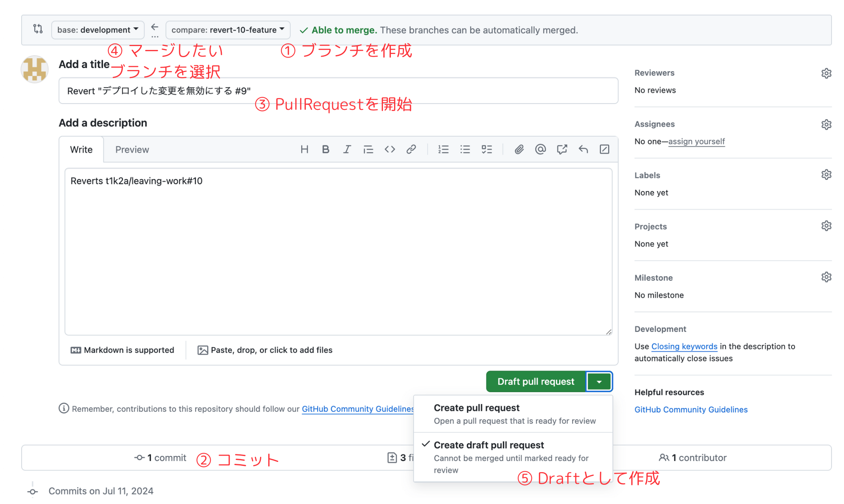Attach a file using the paperclip icon

click(x=519, y=149)
